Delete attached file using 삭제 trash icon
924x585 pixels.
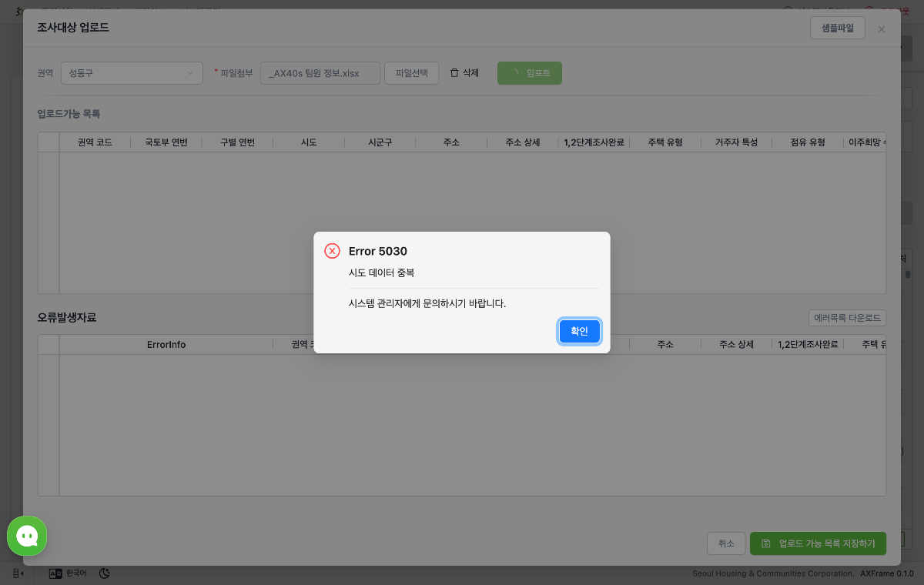(464, 73)
